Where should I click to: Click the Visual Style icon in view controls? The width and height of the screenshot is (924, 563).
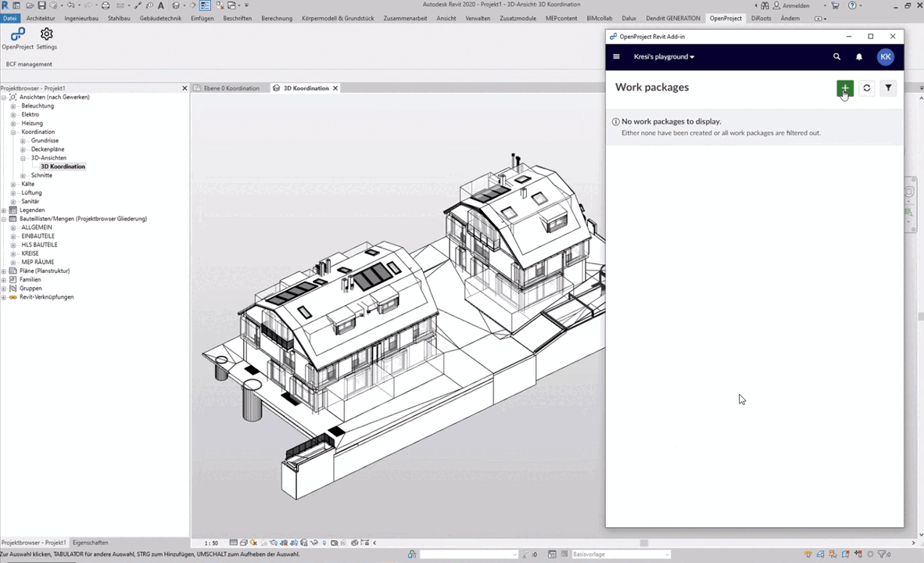tap(244, 542)
